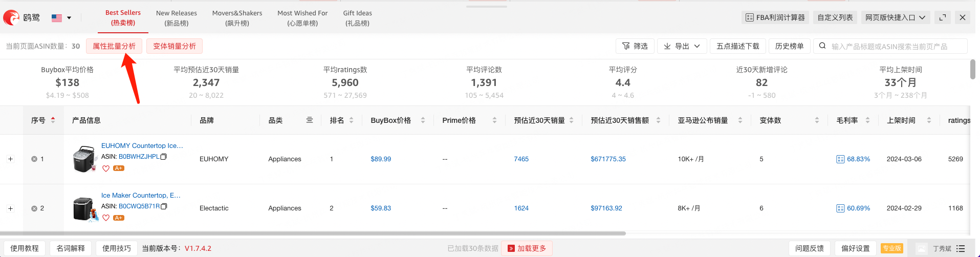The image size is (980, 257).
Task: Click estimated sales value 7465
Action: tap(521, 159)
